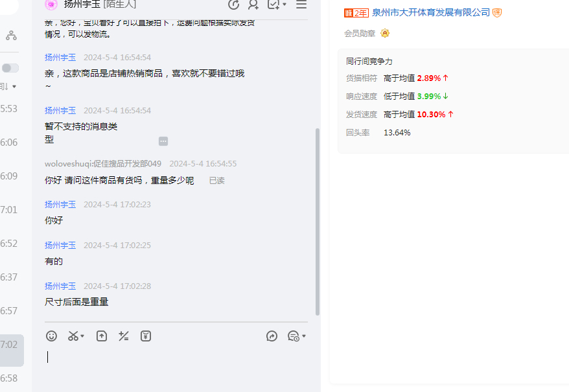
Task: Open the hamburger menu in chat header
Action: [x=301, y=5]
